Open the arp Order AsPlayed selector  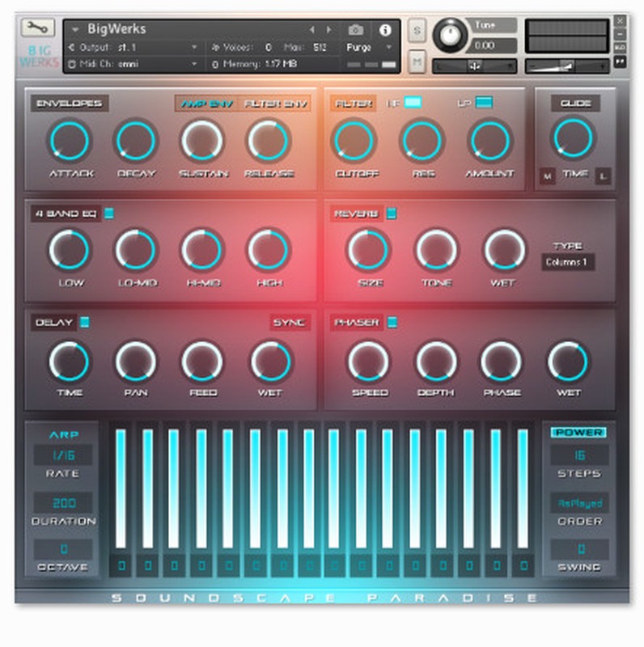579,503
